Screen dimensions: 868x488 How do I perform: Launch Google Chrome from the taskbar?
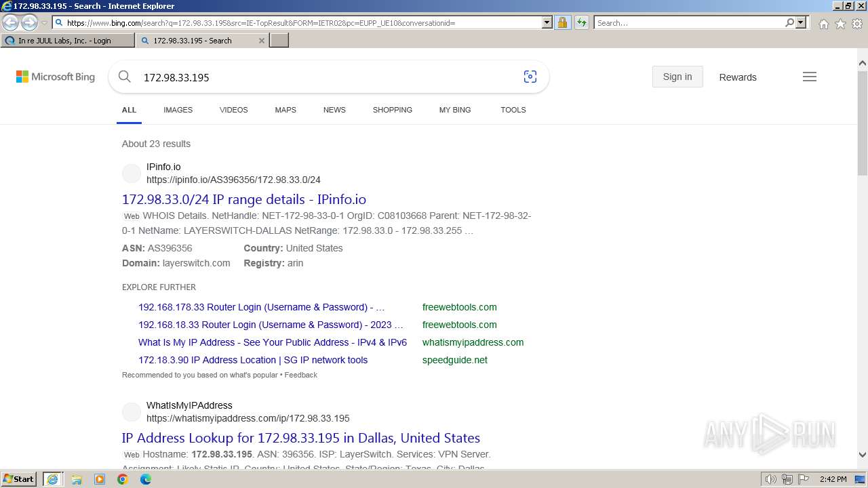(123, 479)
